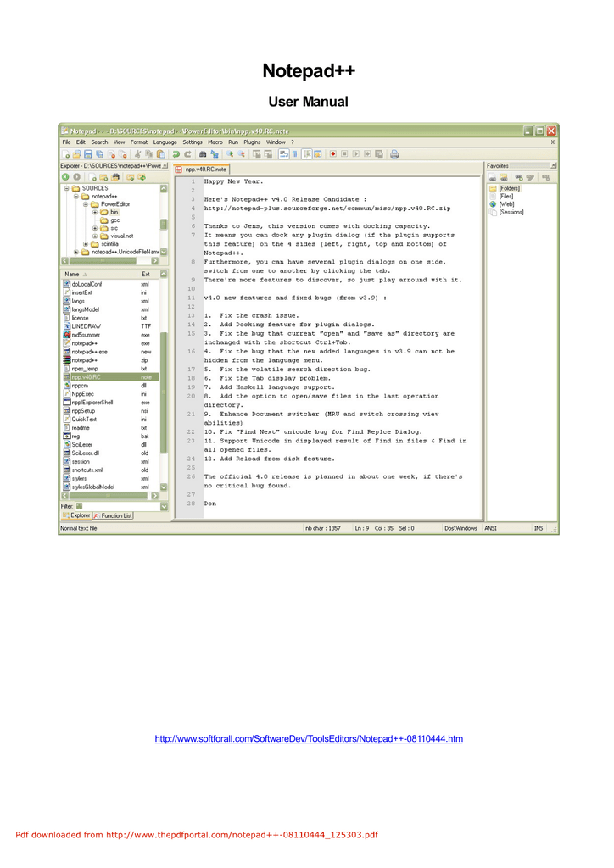Click the Paste clipboard toolbar icon
The height and width of the screenshot is (868, 614).
[160, 154]
